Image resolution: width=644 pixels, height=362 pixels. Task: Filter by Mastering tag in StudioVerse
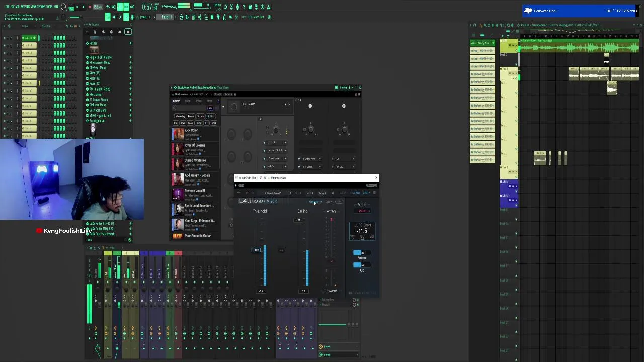click(x=180, y=116)
